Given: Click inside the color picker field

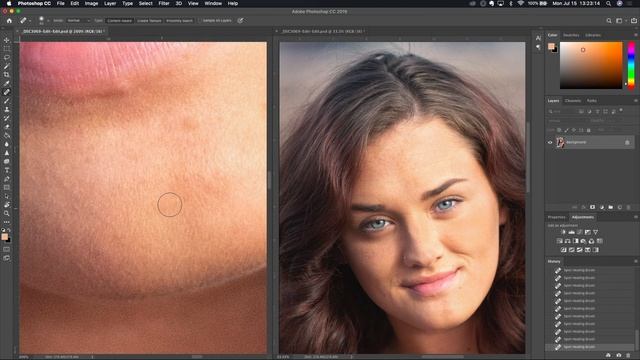Looking at the screenshot, I should [x=591, y=65].
